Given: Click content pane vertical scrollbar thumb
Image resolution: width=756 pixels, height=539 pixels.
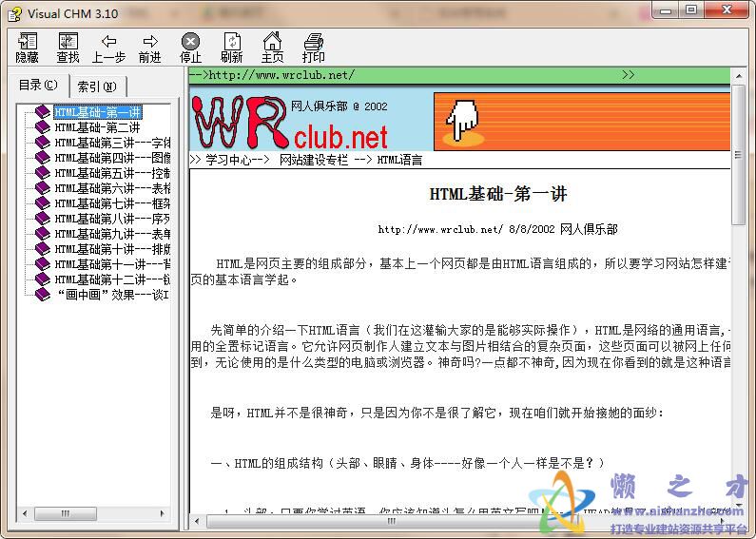Looking at the screenshot, I should pyautogui.click(x=738, y=155).
